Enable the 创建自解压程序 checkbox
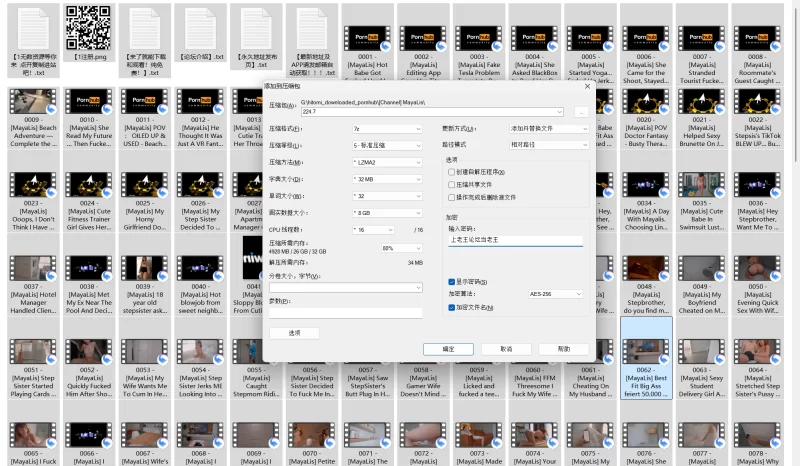This screenshot has width=800, height=466. click(451, 171)
